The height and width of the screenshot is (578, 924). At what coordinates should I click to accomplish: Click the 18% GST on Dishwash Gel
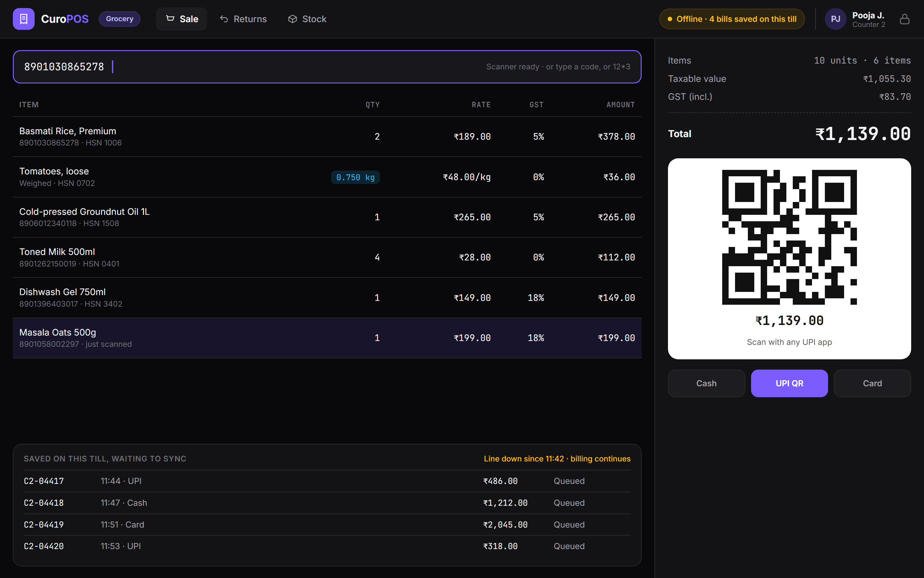click(536, 297)
